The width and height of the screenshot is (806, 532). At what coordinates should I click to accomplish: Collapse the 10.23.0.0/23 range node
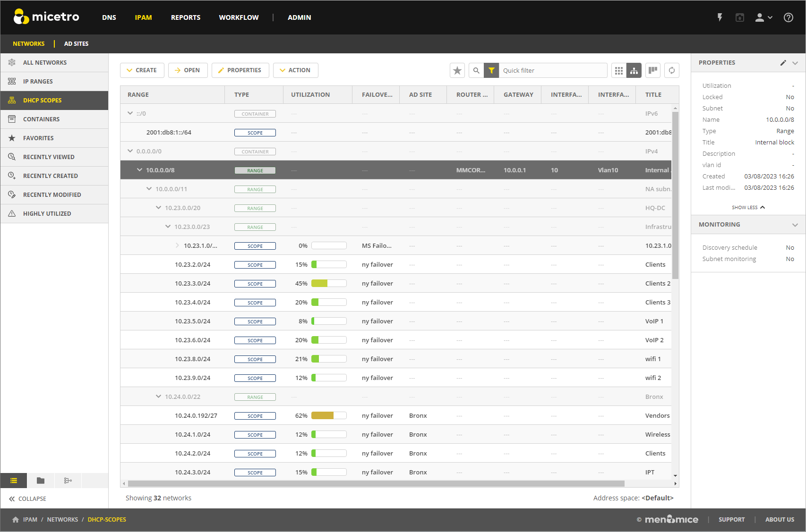tap(168, 227)
